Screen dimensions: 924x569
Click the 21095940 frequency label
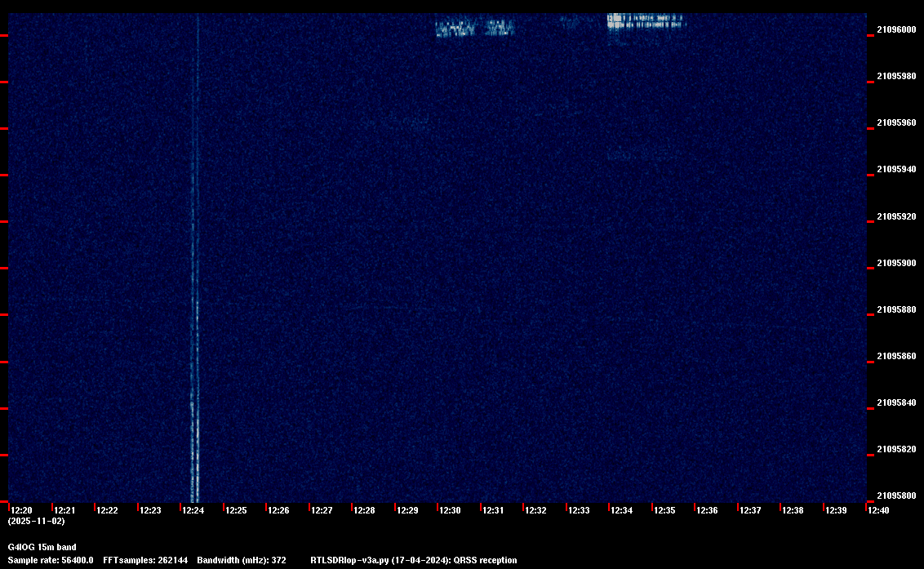[x=897, y=169]
